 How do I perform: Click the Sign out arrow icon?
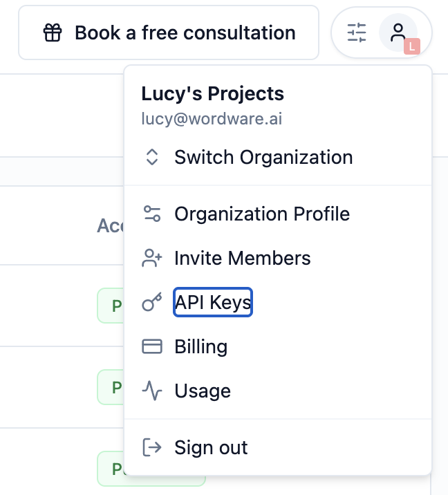[151, 447]
